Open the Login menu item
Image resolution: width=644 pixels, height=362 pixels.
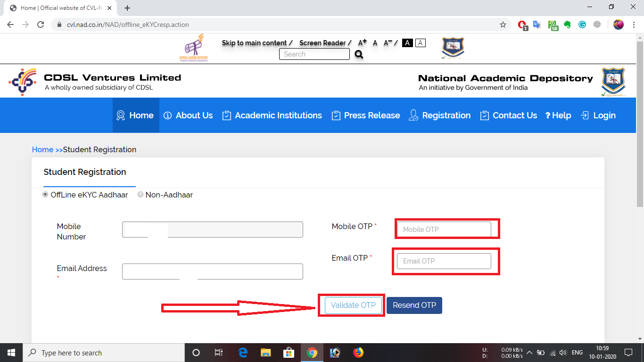pyautogui.click(x=598, y=115)
